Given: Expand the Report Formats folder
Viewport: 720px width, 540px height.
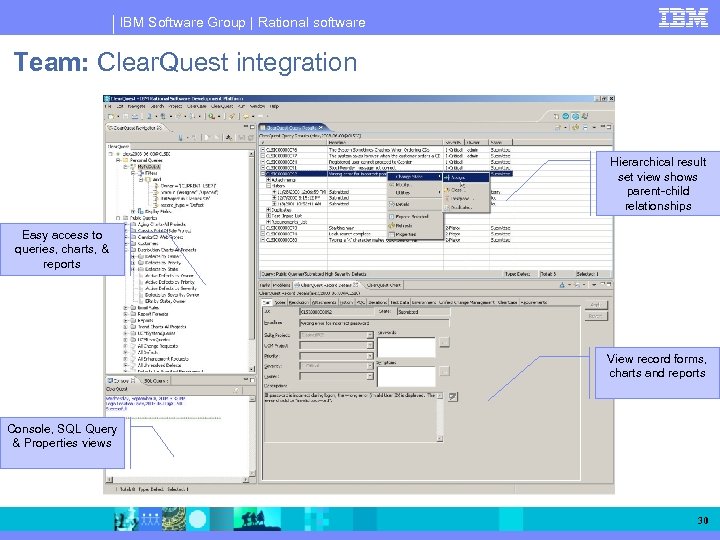Looking at the screenshot, I should tap(126, 314).
